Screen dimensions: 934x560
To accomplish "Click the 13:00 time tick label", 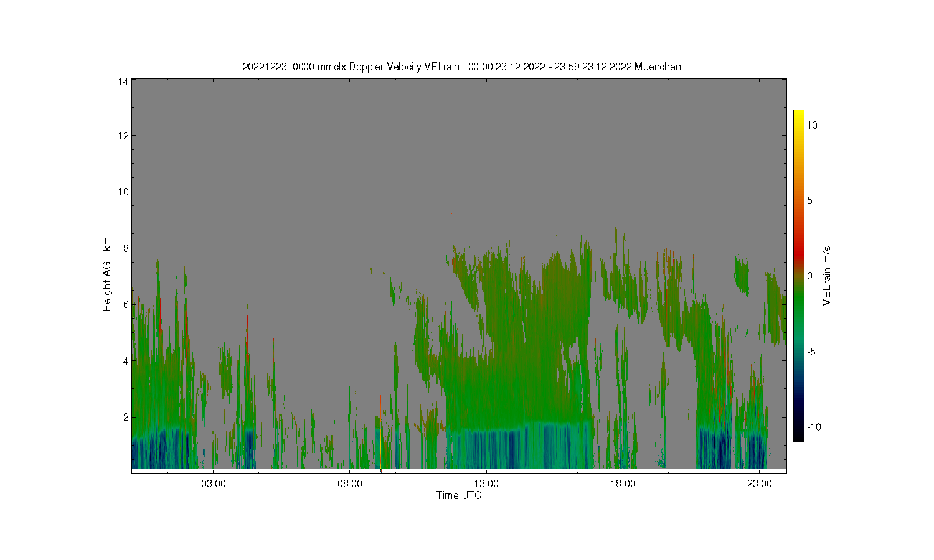I will (x=486, y=483).
